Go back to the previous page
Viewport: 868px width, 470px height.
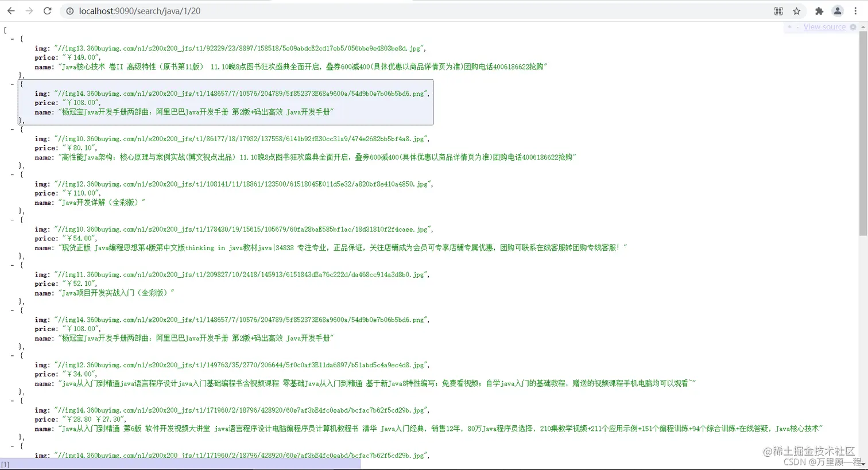coord(11,11)
